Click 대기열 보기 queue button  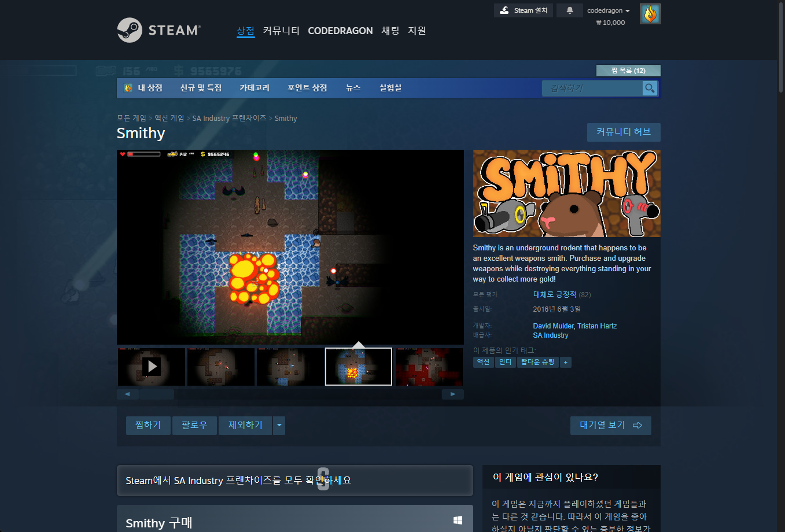[x=611, y=426]
